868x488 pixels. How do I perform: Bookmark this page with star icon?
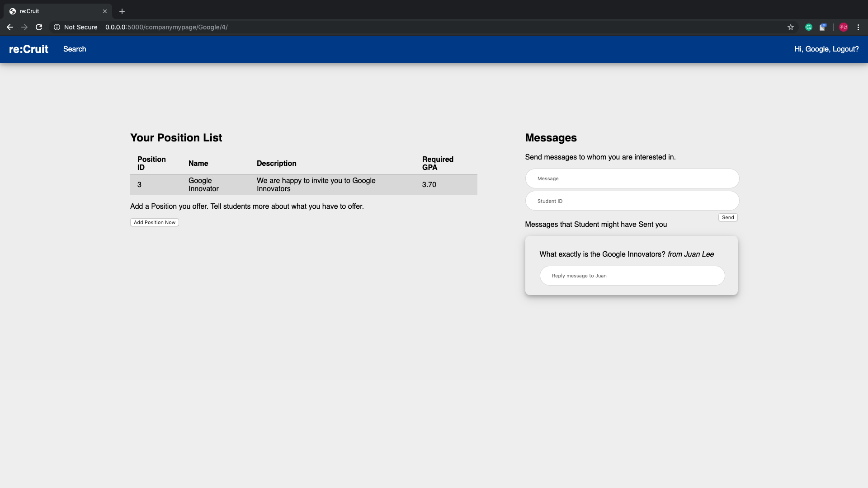pyautogui.click(x=791, y=27)
